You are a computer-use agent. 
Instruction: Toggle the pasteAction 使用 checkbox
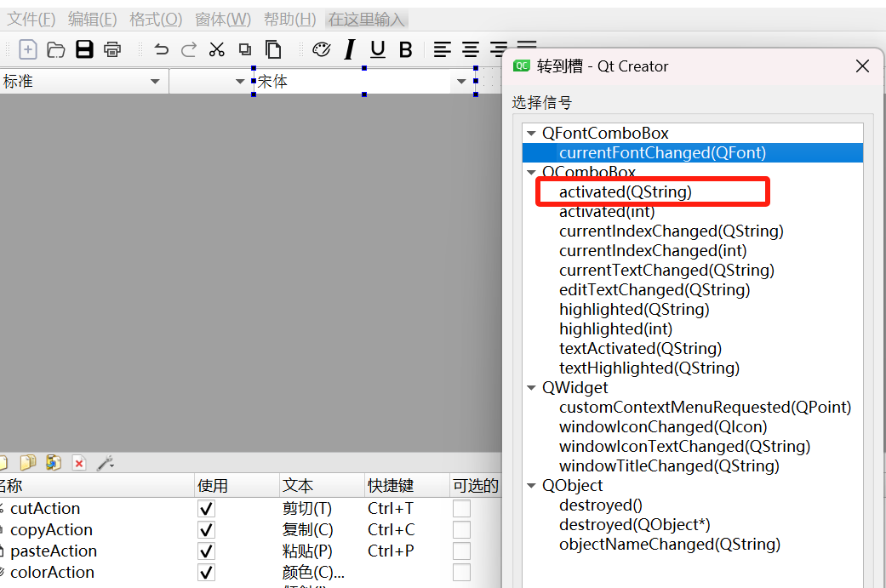coord(206,551)
